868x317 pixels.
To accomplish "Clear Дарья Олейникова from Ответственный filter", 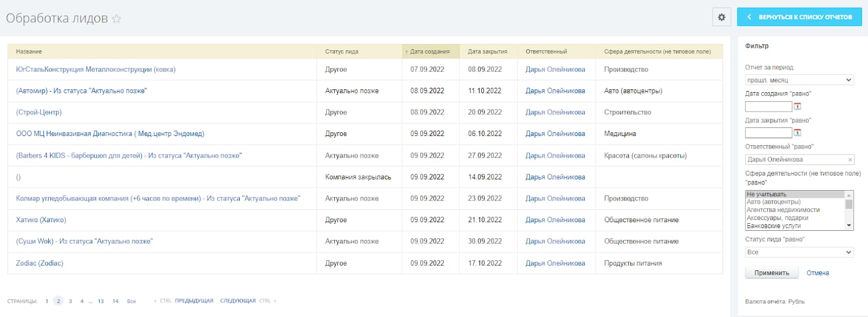I will [x=850, y=159].
